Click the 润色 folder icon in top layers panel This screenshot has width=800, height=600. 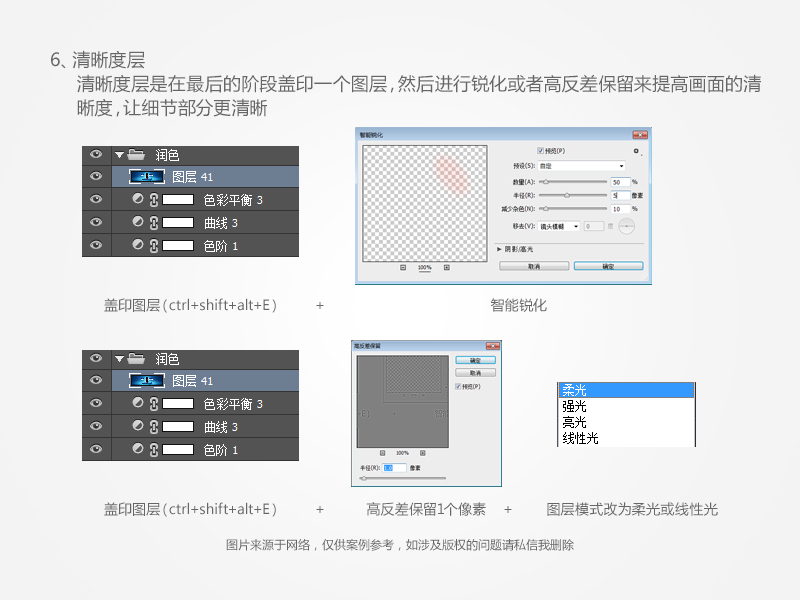(136, 154)
